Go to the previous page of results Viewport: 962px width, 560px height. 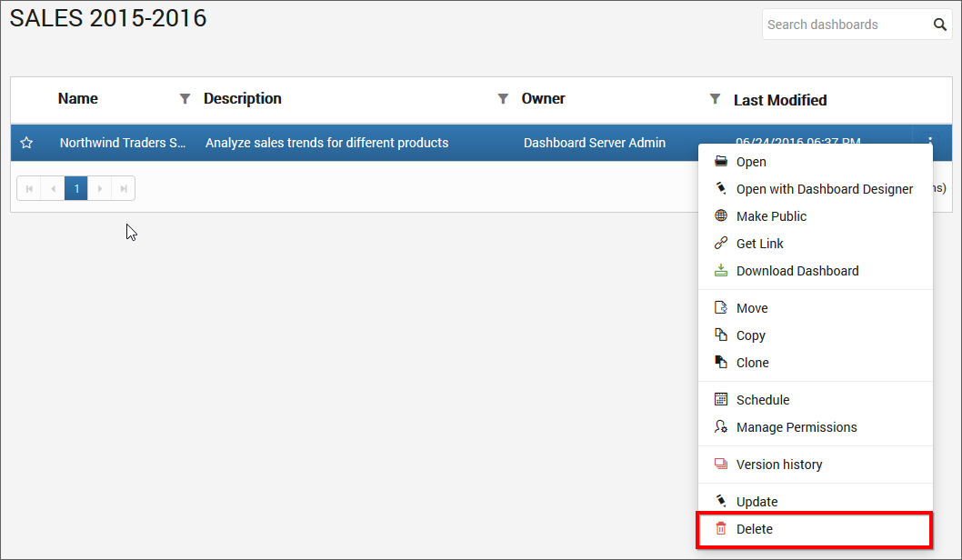53,188
